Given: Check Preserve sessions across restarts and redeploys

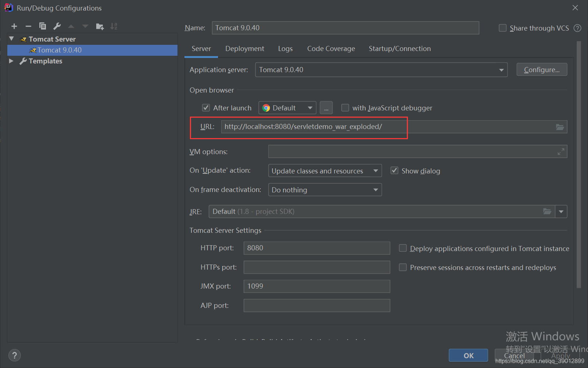Looking at the screenshot, I should click(x=403, y=267).
